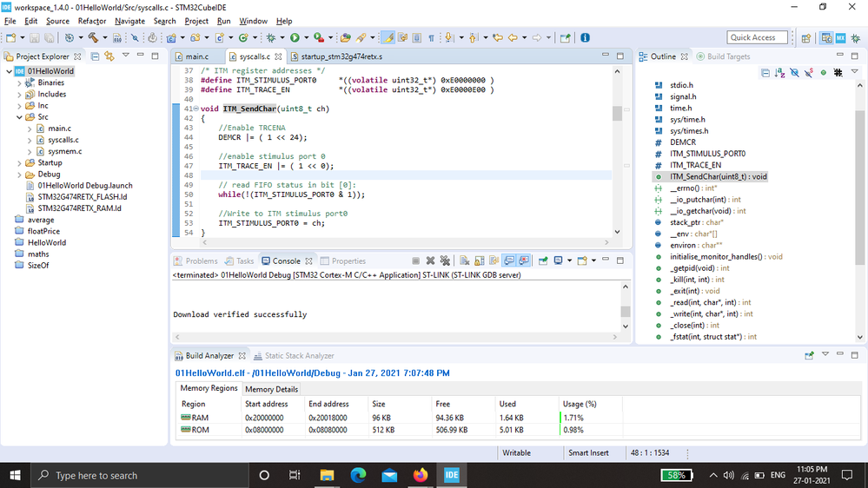The height and width of the screenshot is (488, 868).
Task: Open the Project menu
Action: [196, 21]
